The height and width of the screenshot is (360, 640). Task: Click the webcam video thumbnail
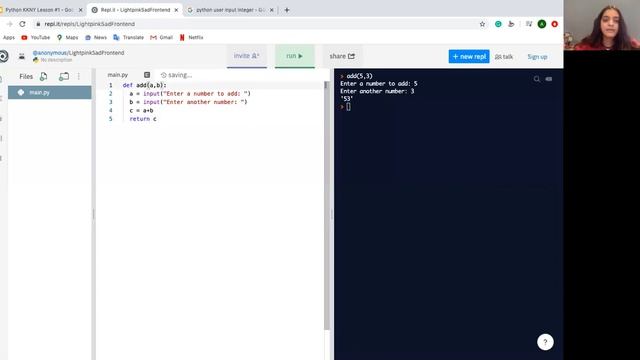coord(602,25)
